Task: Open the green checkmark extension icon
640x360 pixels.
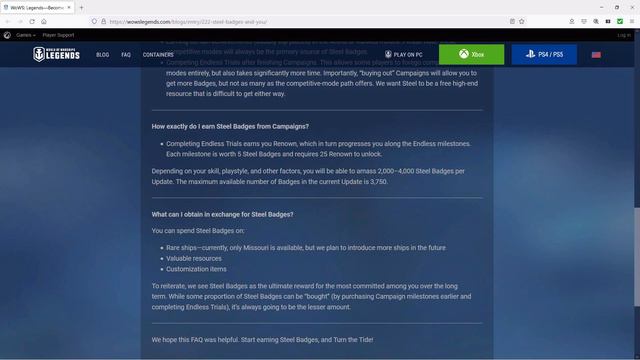Action: click(620, 22)
